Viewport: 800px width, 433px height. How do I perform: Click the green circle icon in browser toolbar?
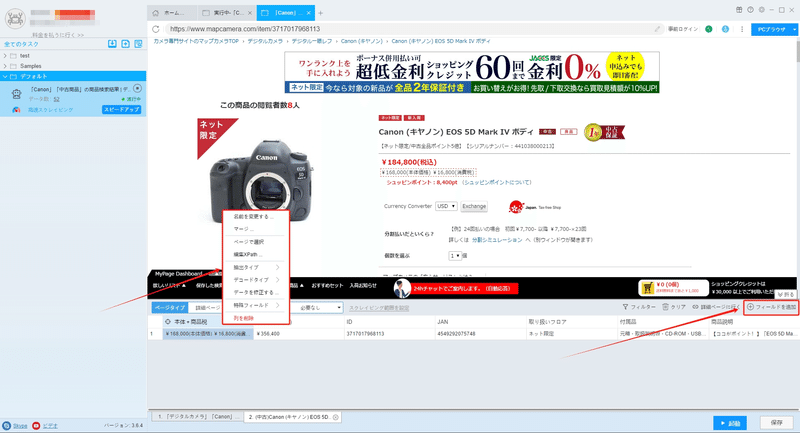point(709,29)
